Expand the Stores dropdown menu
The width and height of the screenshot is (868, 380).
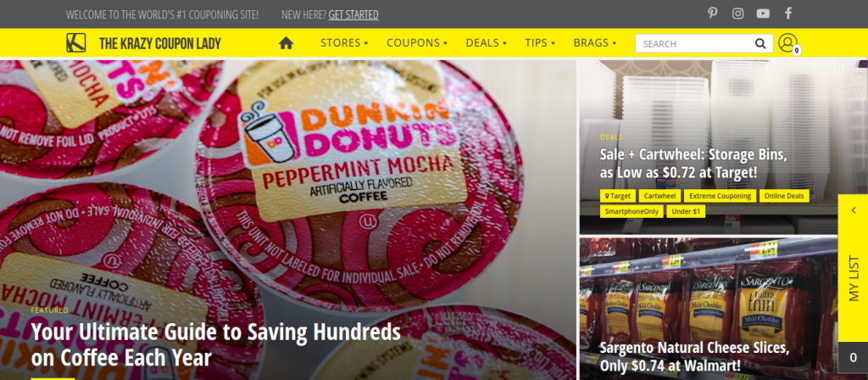pos(344,42)
